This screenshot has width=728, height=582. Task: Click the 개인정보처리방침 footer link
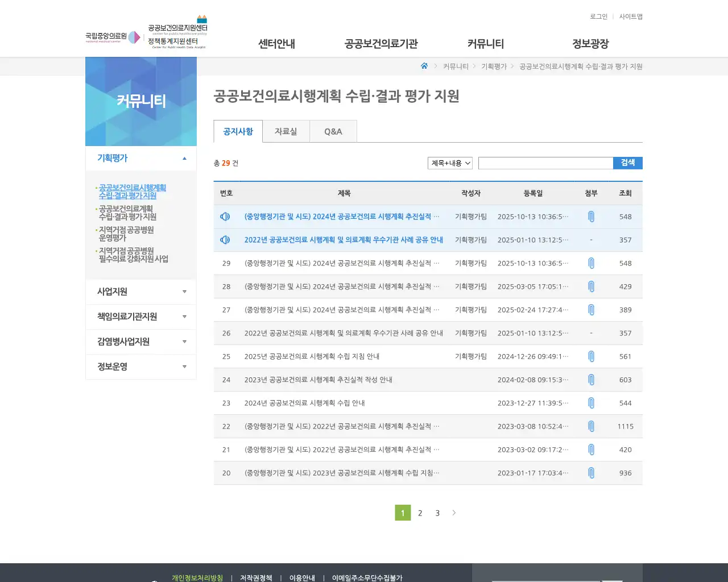pyautogui.click(x=196, y=577)
